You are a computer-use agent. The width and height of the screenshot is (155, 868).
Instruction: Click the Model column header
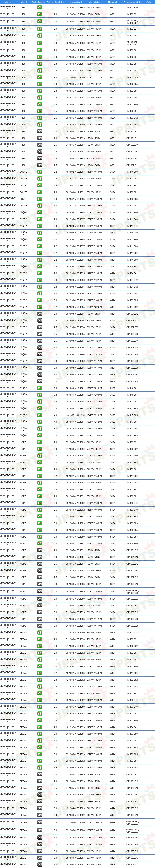[x=24, y=2]
